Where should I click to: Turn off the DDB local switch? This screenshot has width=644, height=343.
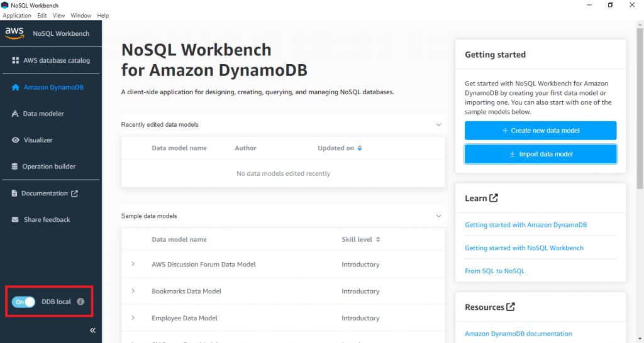tap(23, 302)
